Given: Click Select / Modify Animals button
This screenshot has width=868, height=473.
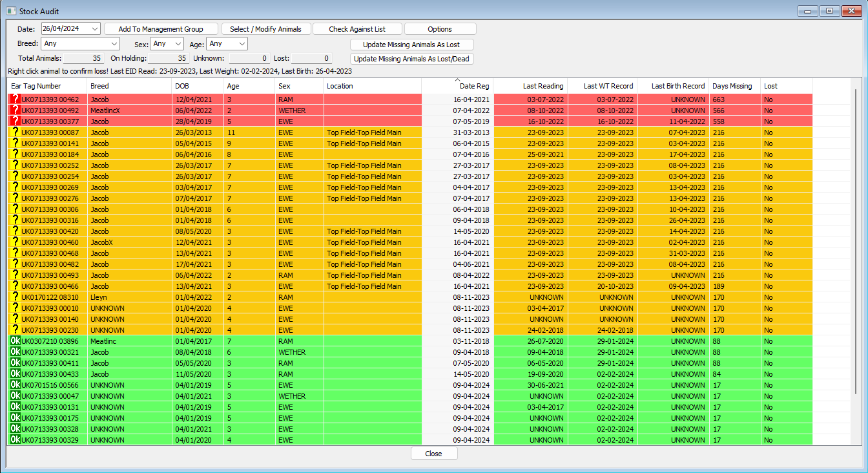Looking at the screenshot, I should pos(266,29).
